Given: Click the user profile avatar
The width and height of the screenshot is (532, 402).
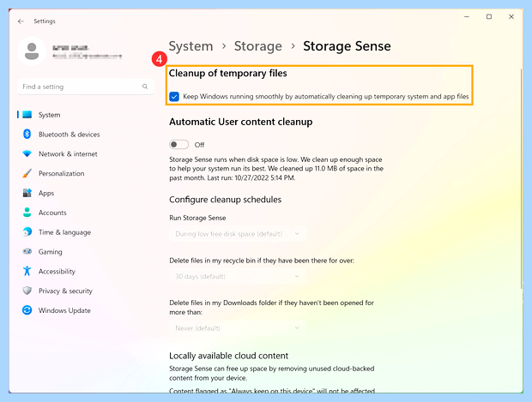Looking at the screenshot, I should coord(32,51).
